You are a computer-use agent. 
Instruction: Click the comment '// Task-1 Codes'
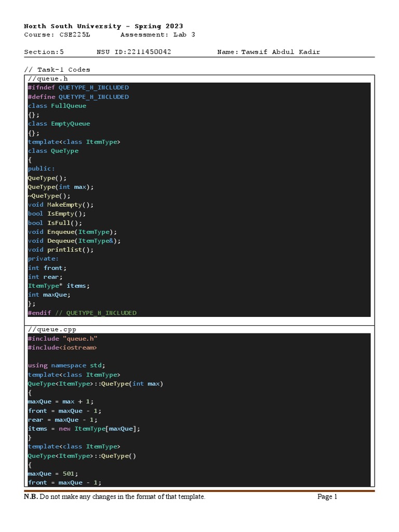tap(57, 70)
